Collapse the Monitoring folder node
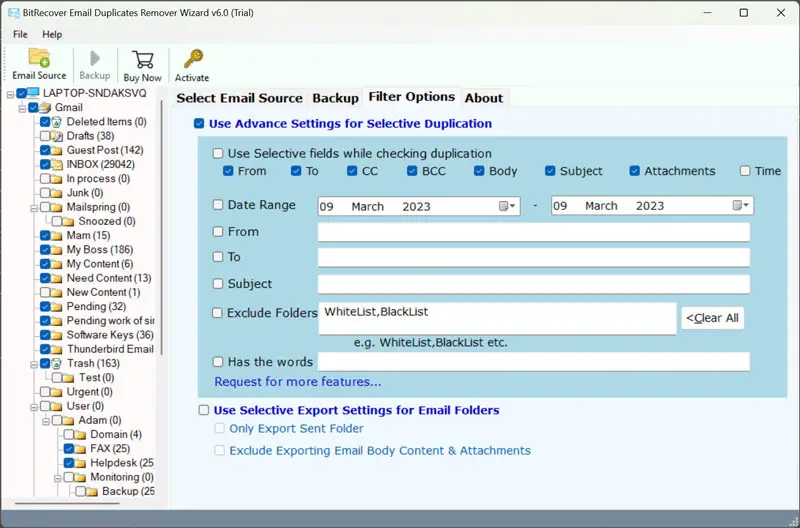Viewport: 800px width, 528px height. click(57, 478)
